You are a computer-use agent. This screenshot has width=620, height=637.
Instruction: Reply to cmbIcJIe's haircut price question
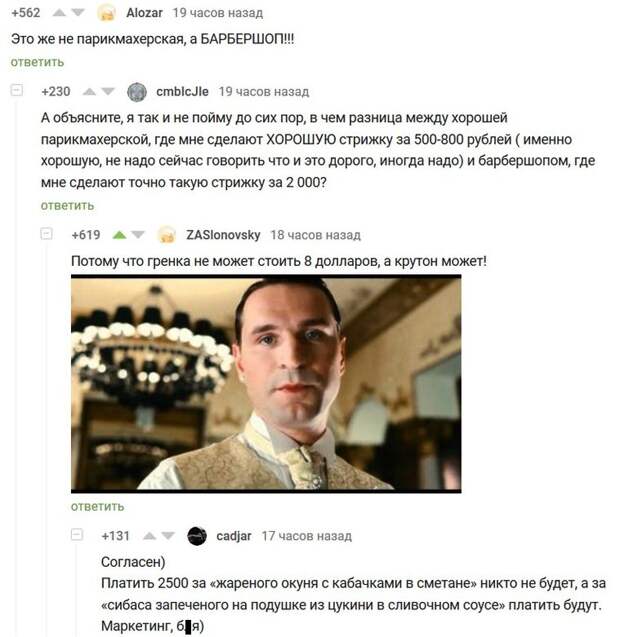pos(67,206)
